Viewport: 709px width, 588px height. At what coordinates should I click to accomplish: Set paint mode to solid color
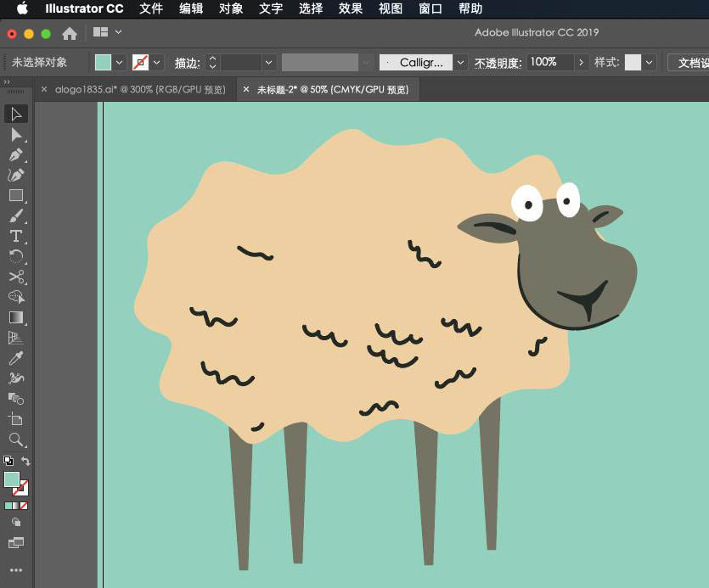(8, 506)
